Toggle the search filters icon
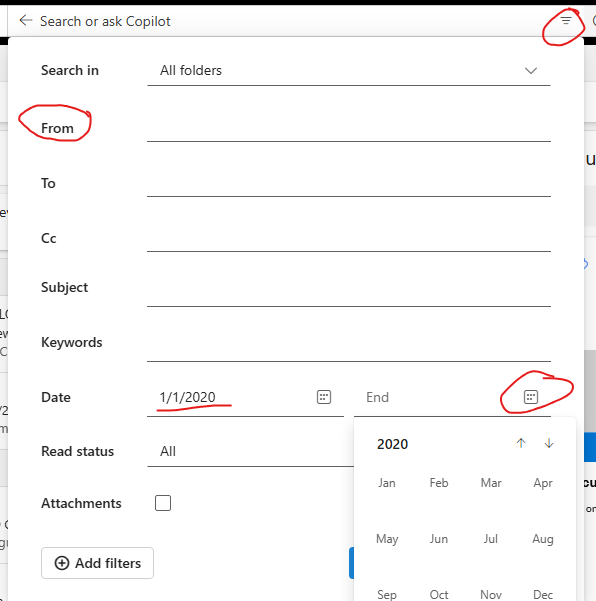596x601 pixels. tap(566, 20)
